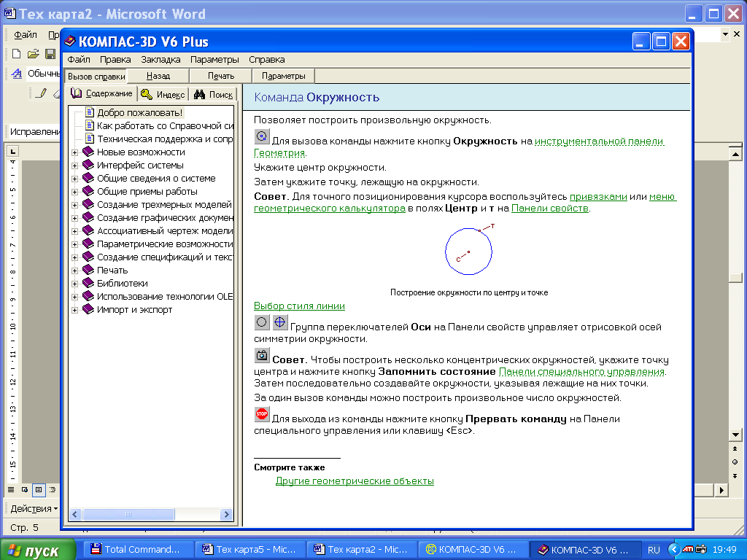747x560 pixels.
Task: Click the Окружность command icon in help text
Action: [262, 136]
